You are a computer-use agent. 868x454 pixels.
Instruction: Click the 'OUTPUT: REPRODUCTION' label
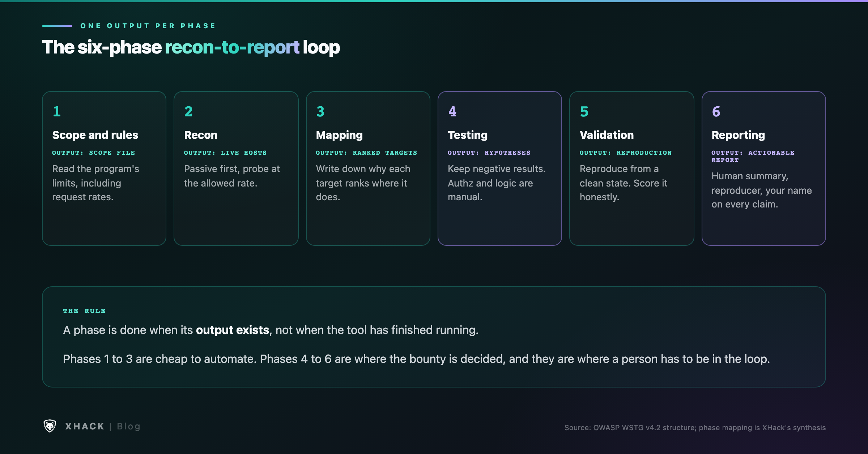pos(626,153)
